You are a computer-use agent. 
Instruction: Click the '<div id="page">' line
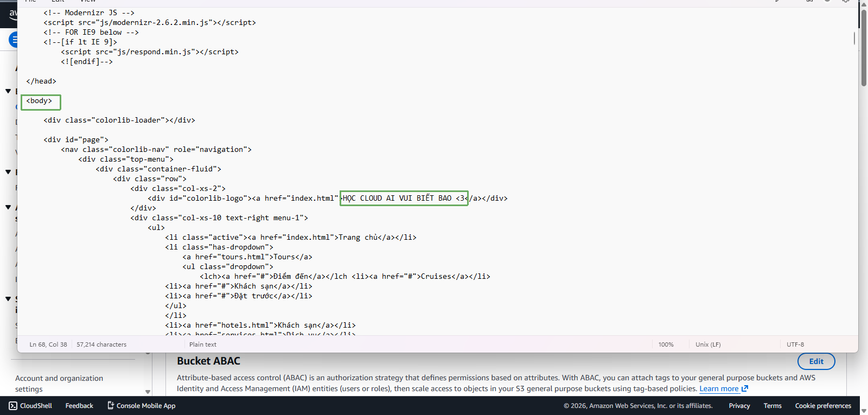coord(76,140)
